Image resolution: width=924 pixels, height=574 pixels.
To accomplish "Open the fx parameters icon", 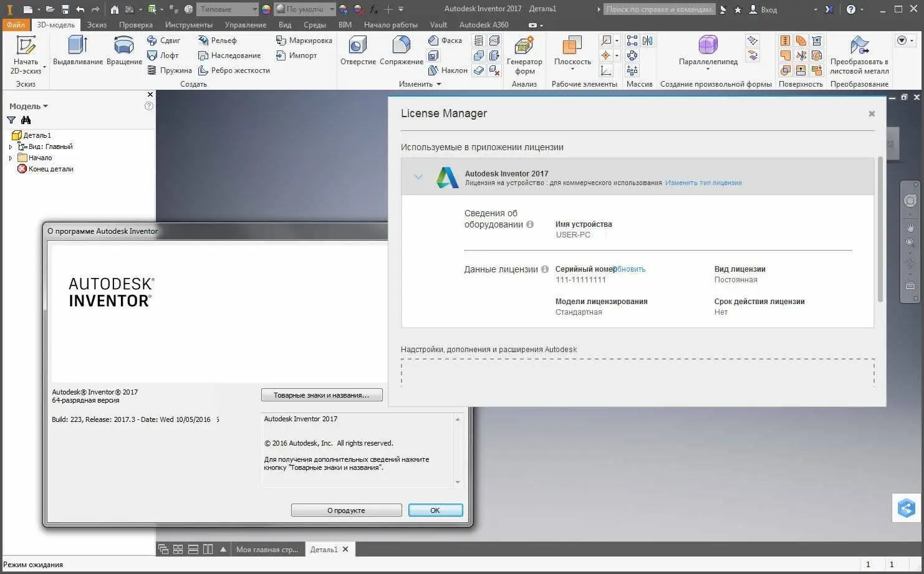I will [x=373, y=9].
